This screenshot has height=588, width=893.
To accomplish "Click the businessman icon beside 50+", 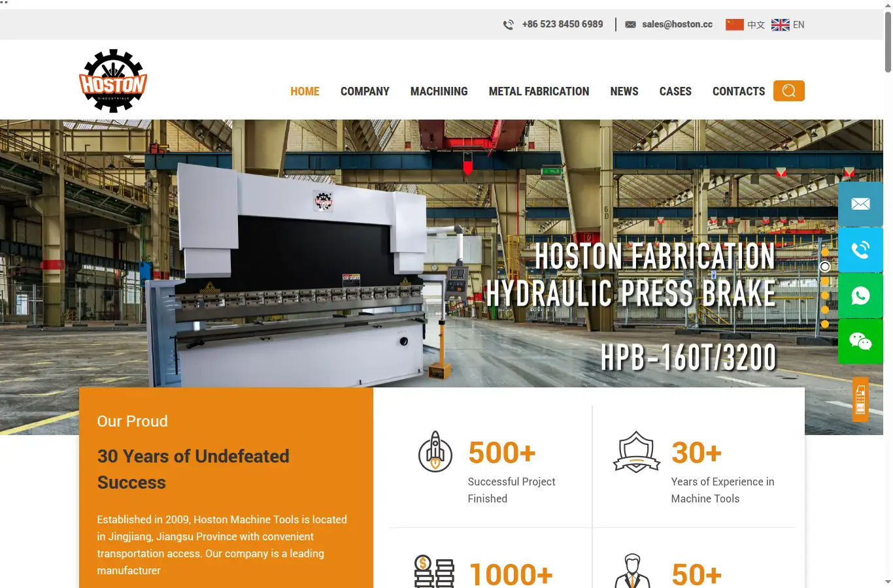I will pos(632,572).
